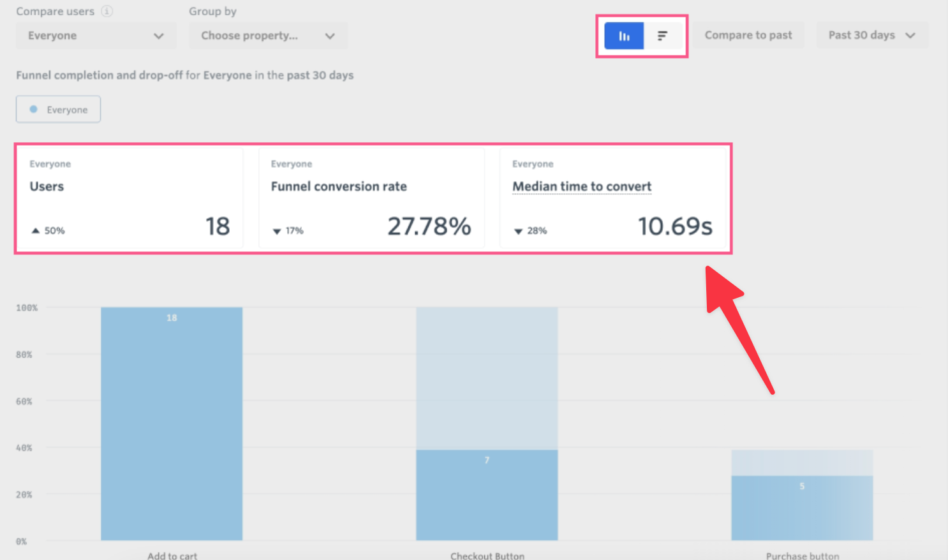Click the 10.69s median time value
The image size is (948, 560).
[675, 226]
